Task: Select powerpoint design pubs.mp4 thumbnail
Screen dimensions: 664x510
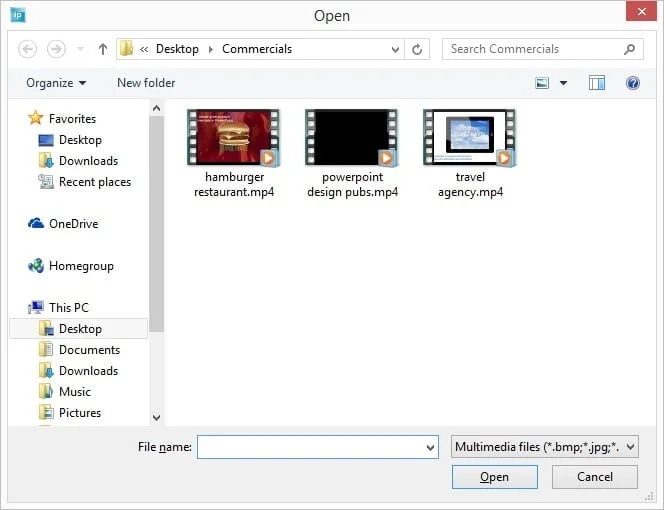Action: point(351,138)
